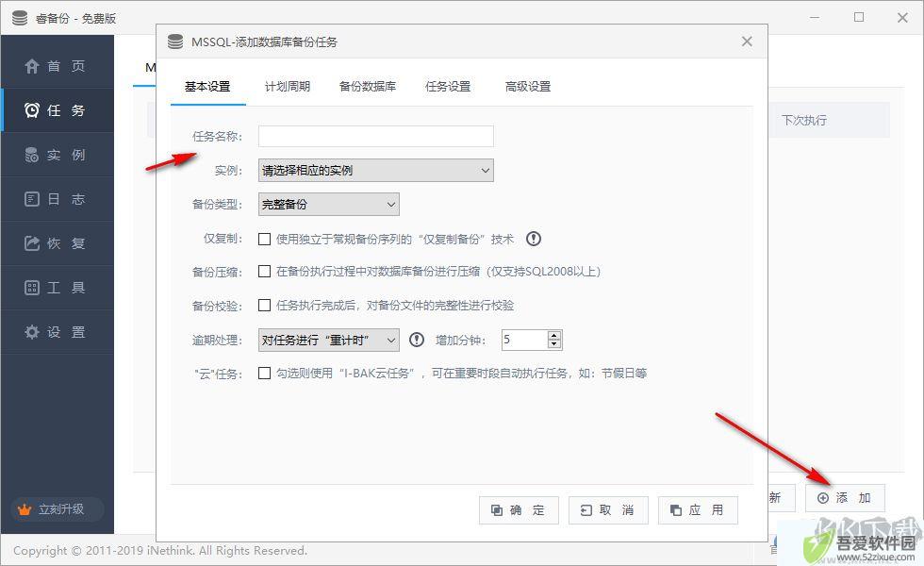Increase the 增加分钟 value with up arrow
The width and height of the screenshot is (924, 566).
(554, 336)
